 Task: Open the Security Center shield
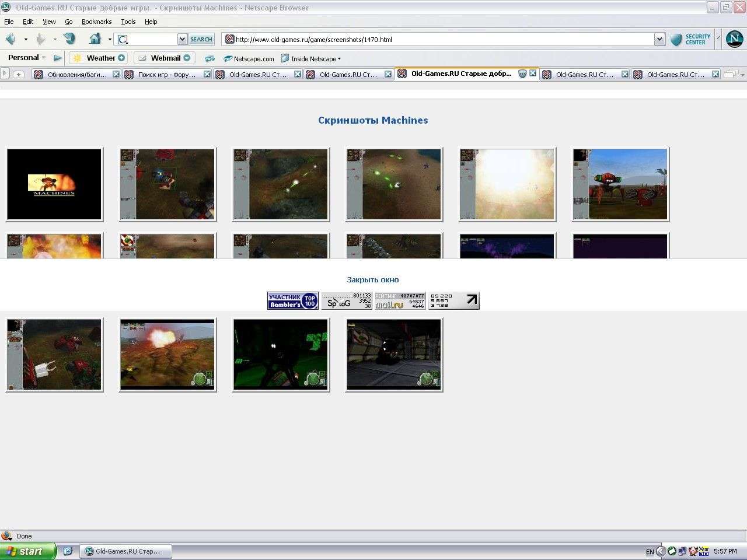coord(676,40)
